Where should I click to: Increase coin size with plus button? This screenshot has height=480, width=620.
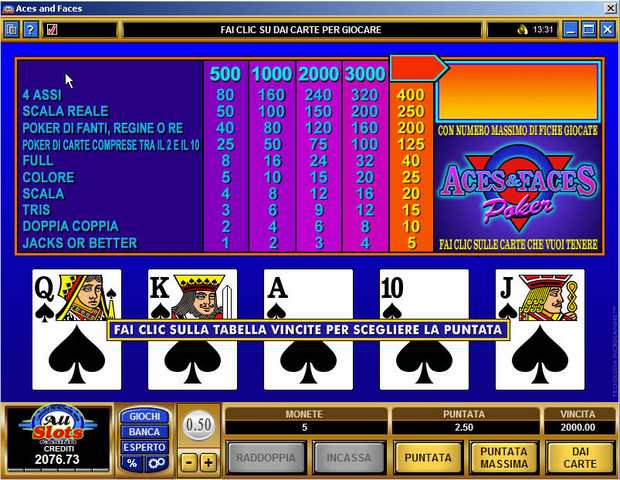click(208, 462)
